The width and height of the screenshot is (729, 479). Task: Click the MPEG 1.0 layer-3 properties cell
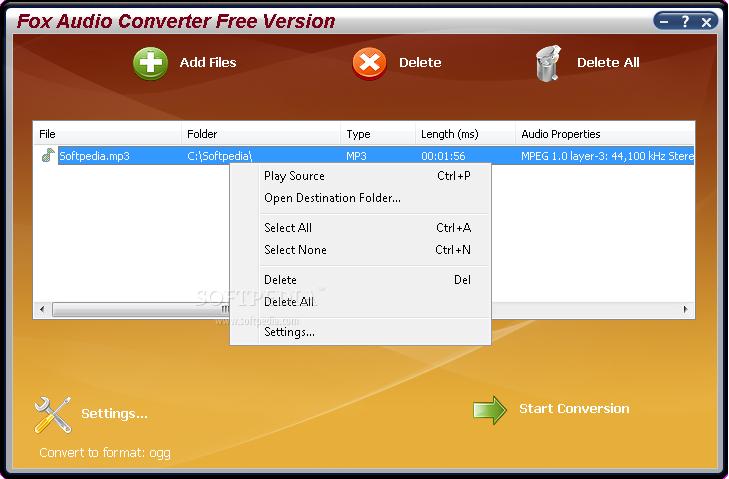tap(607, 156)
